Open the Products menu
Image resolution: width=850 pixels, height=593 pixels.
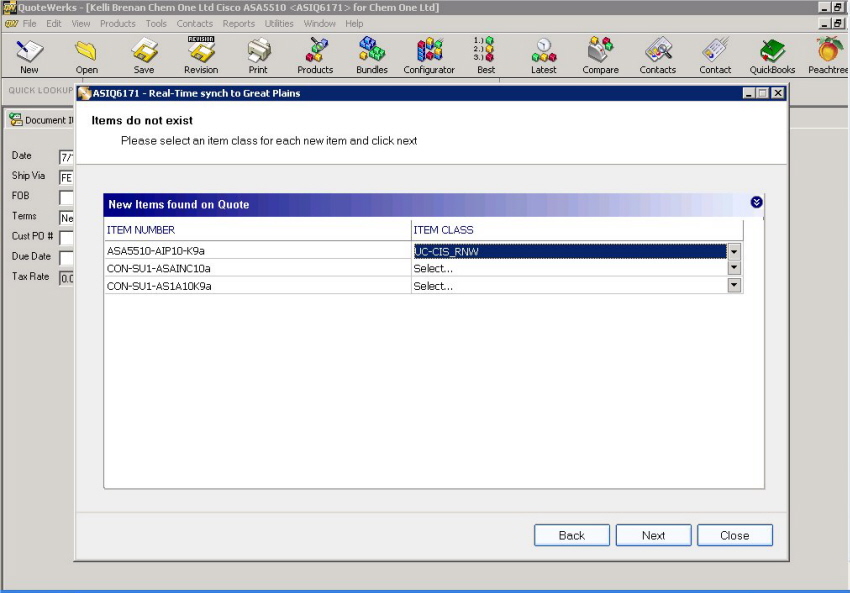click(x=118, y=24)
